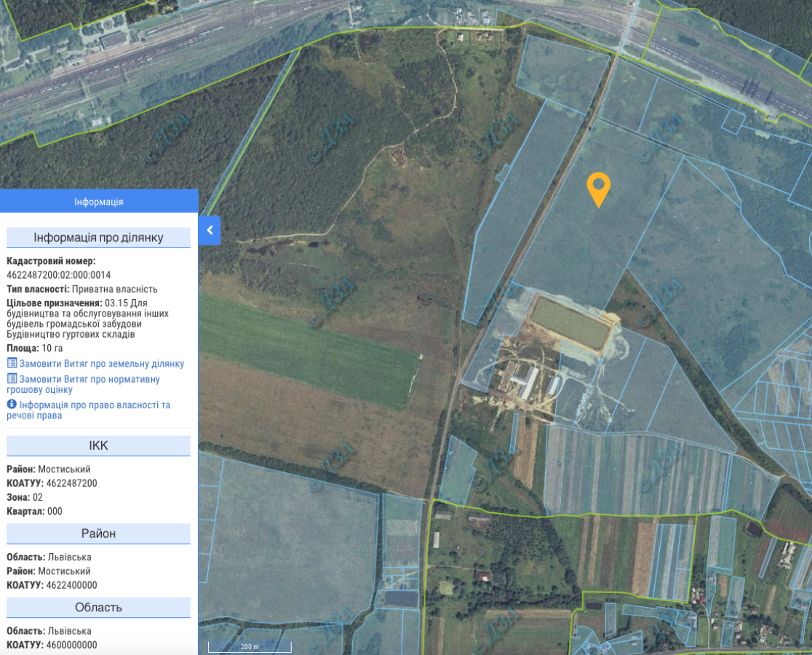
Task: Click the 'ІКК' section header
Action: [98, 445]
